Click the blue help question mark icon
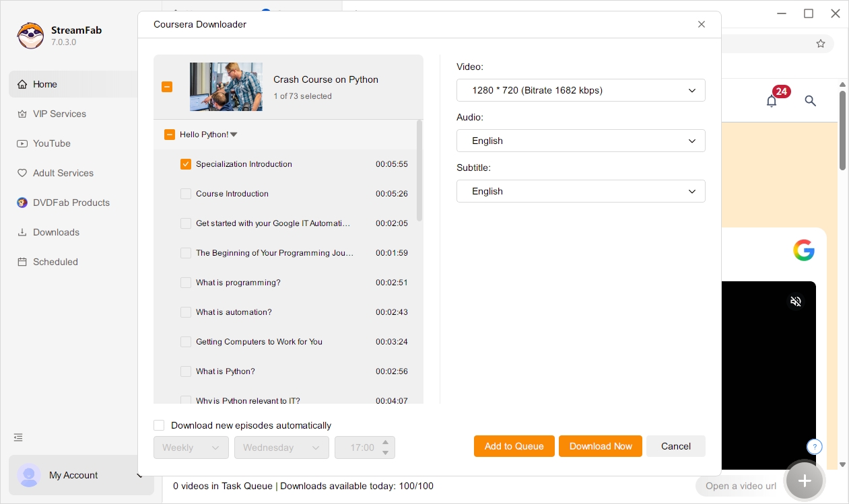 pyautogui.click(x=814, y=446)
